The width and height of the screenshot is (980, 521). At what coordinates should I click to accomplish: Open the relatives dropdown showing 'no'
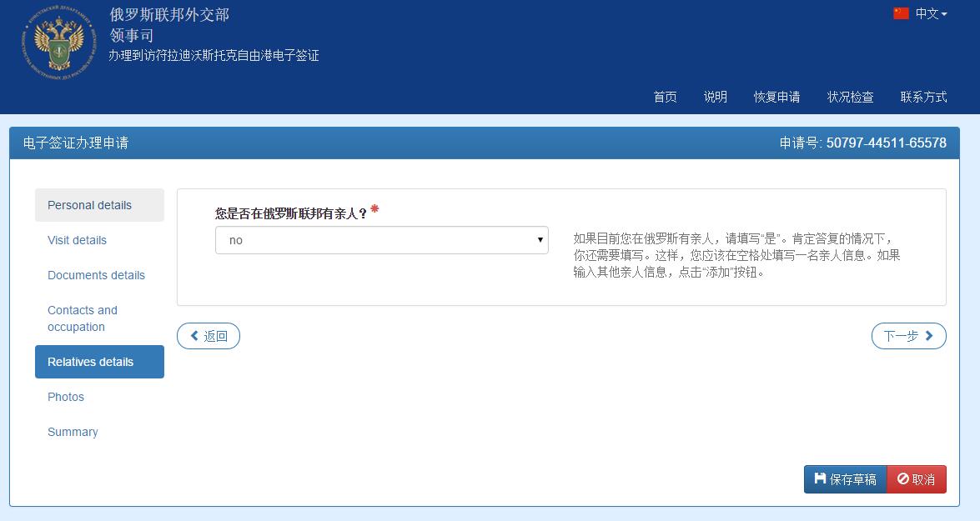pyautogui.click(x=381, y=240)
